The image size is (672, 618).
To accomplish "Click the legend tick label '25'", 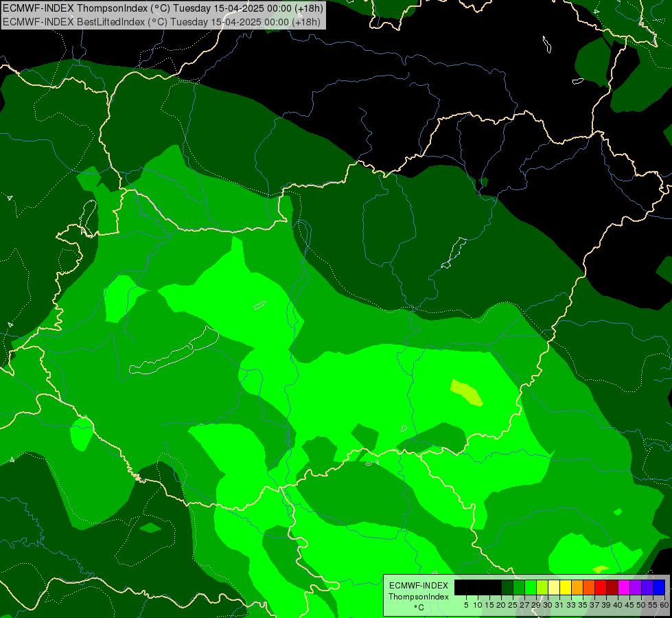I will 513,605.
